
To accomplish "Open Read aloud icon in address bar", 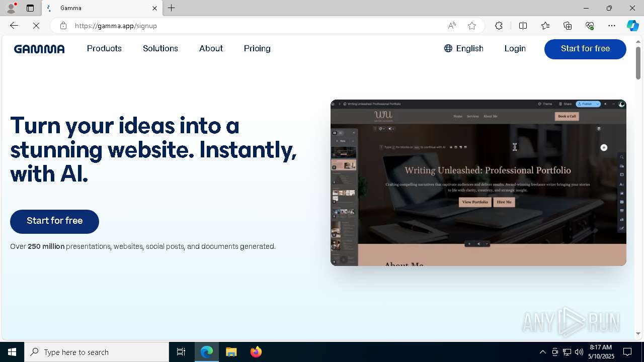I will [452, 26].
